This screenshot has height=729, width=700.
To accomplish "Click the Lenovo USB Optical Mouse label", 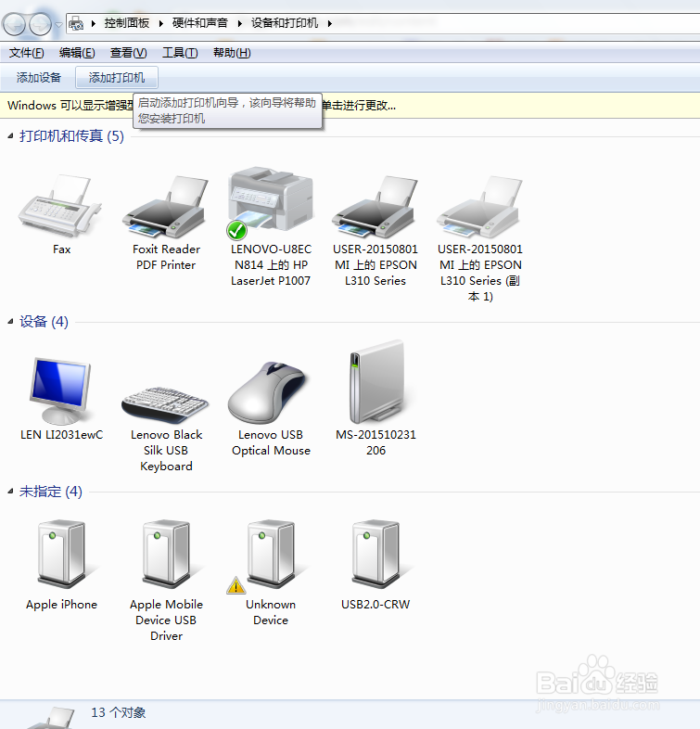I will [271, 442].
